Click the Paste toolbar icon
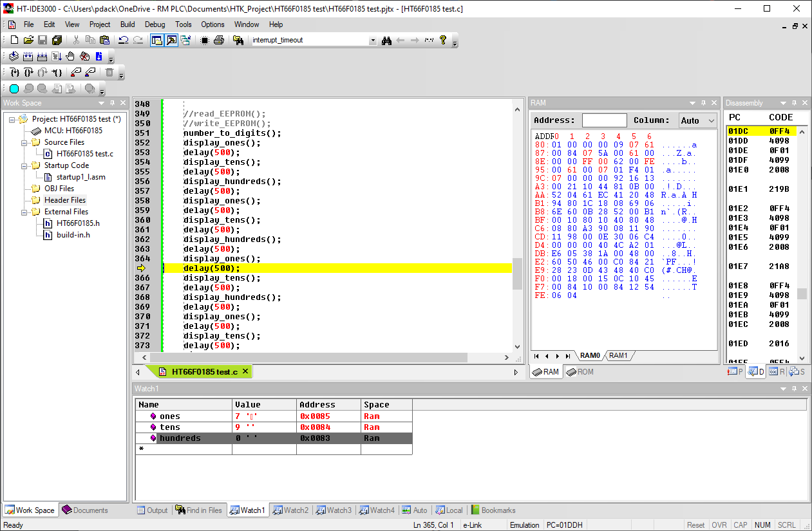 tap(103, 40)
